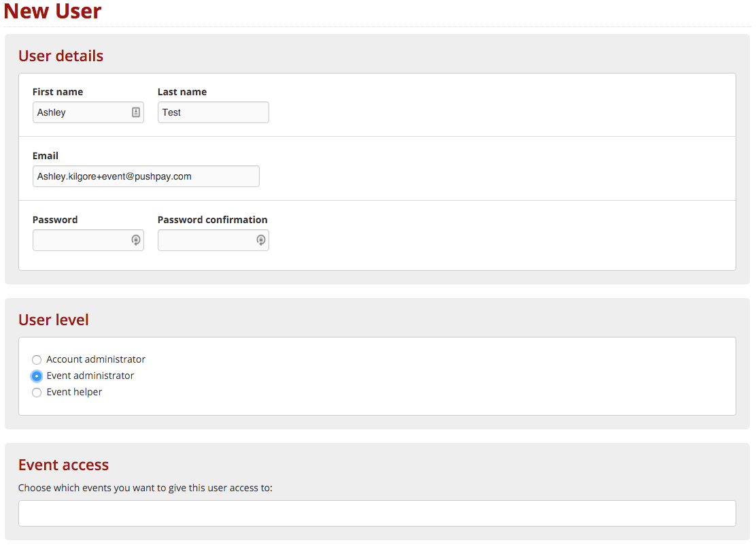Select the Account administrator radio button
This screenshot has height=545, width=756.
(37, 359)
